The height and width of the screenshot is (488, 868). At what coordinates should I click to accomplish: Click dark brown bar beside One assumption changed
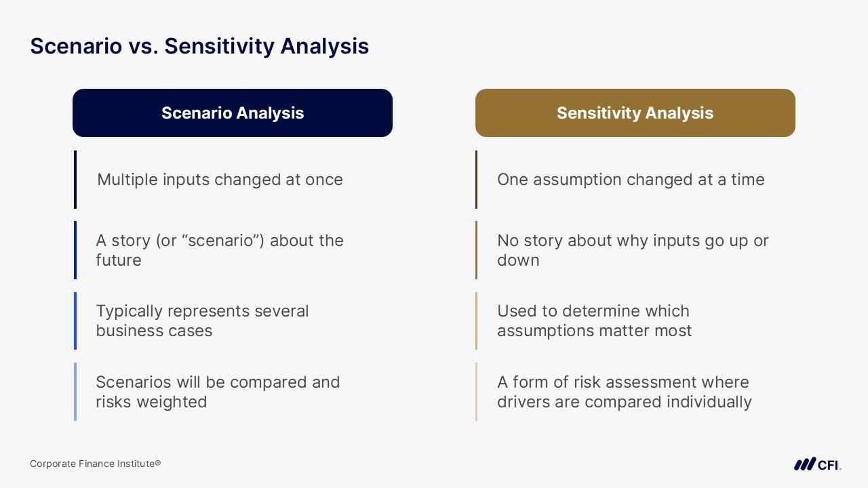477,180
